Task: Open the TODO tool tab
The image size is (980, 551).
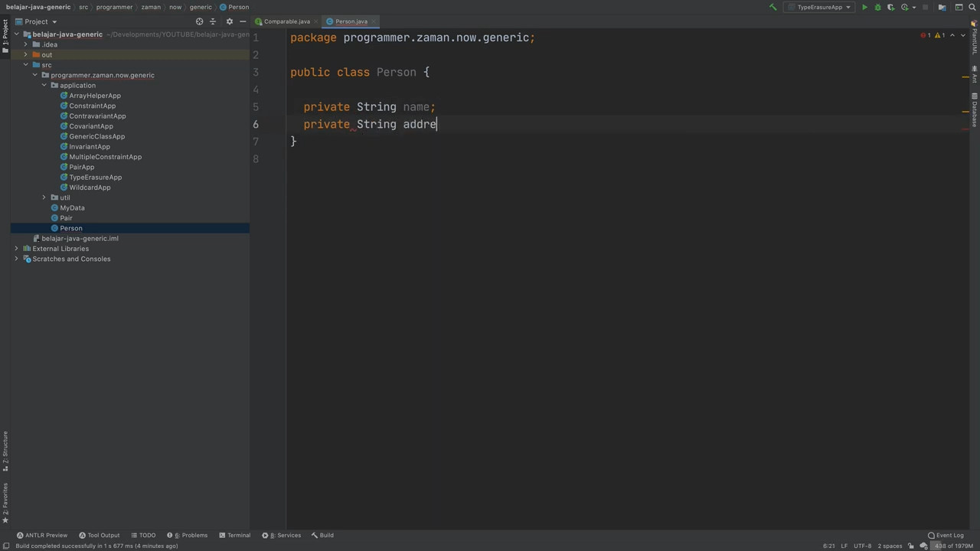Action: 143,535
